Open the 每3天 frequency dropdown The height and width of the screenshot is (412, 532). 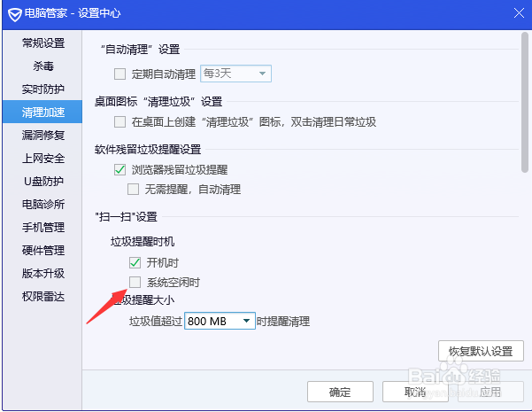[235, 74]
